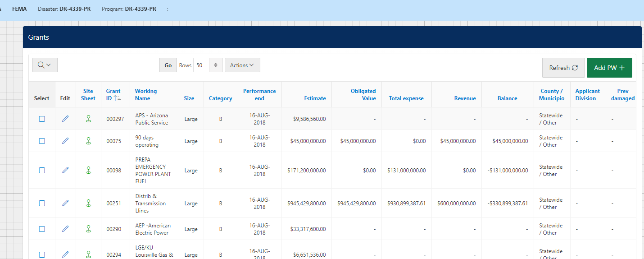Image resolution: width=644 pixels, height=259 pixels.
Task: Open site sheet for grant 00098
Action: click(x=88, y=170)
